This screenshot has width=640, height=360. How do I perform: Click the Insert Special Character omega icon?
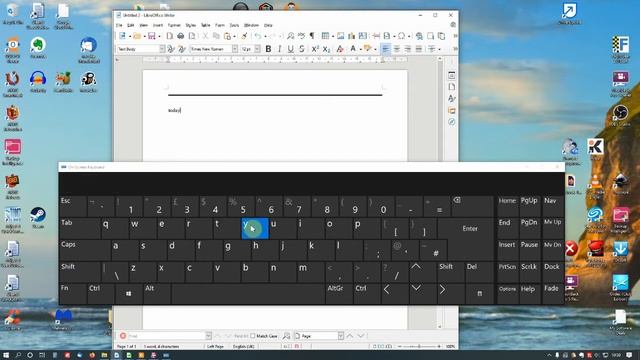tap(401, 36)
